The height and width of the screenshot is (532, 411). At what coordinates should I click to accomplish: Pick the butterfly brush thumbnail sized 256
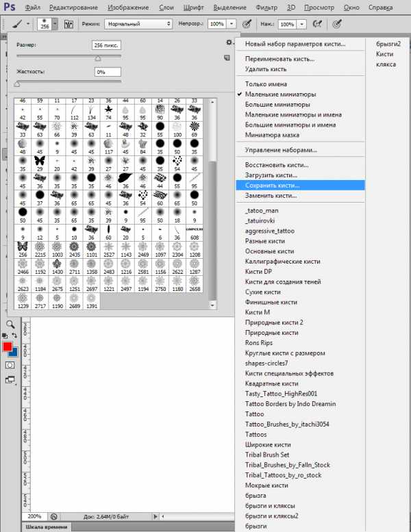pos(23,249)
